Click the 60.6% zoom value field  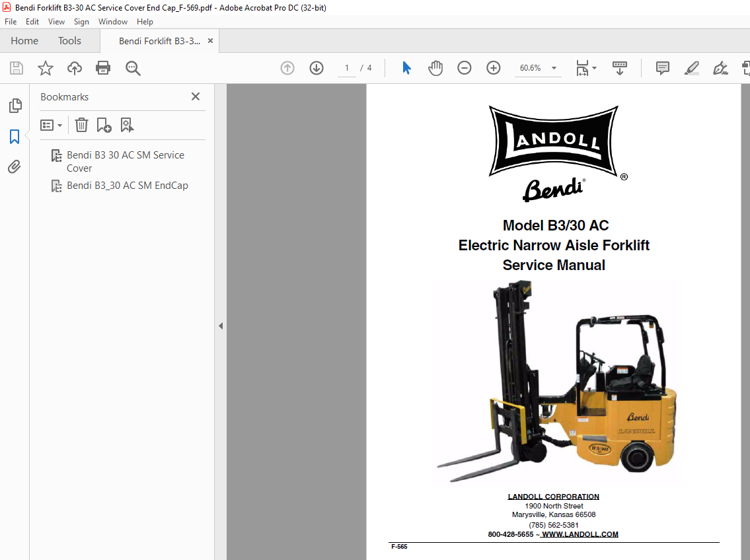531,68
